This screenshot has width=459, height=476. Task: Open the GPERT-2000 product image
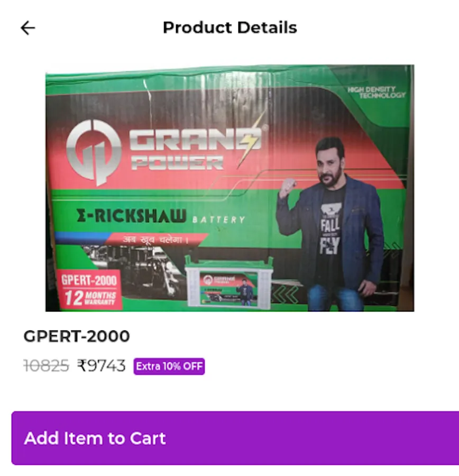230,188
